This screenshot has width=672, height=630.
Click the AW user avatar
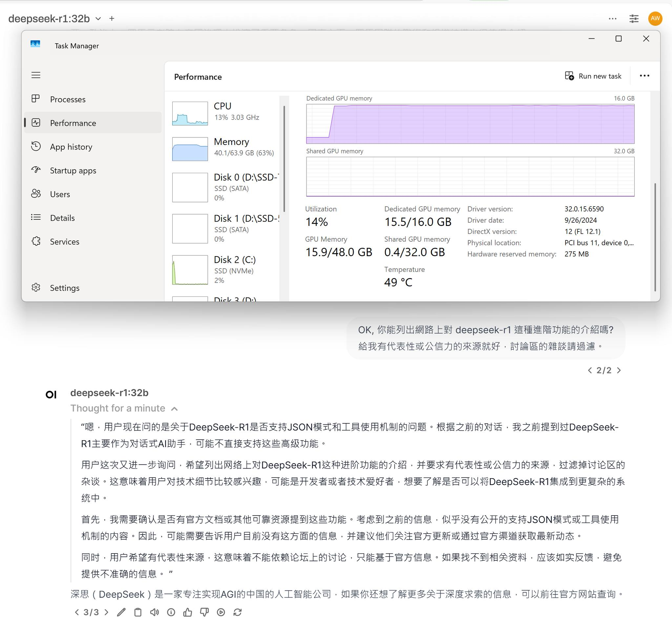[655, 18]
